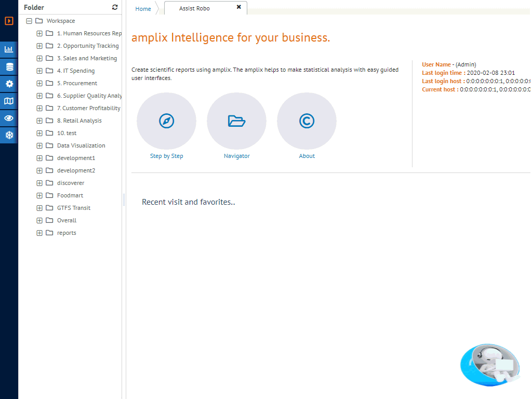
Task: Click the Step by Step compass circle
Action: 167,121
